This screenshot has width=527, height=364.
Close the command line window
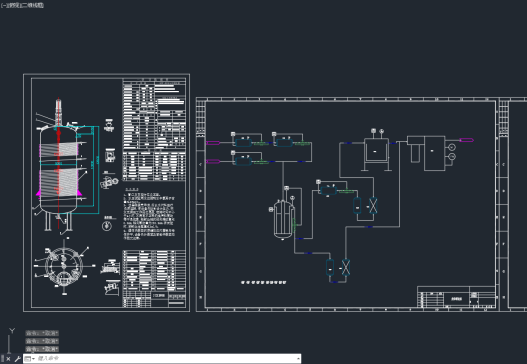coord(8,359)
